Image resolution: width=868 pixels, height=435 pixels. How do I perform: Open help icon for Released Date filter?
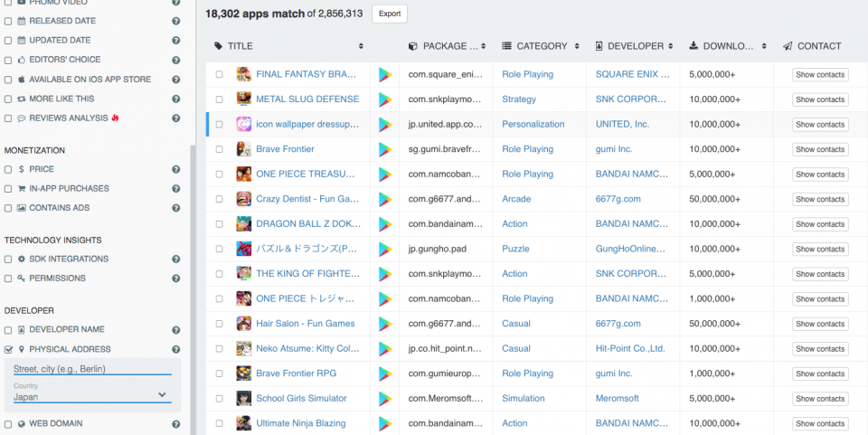(176, 21)
